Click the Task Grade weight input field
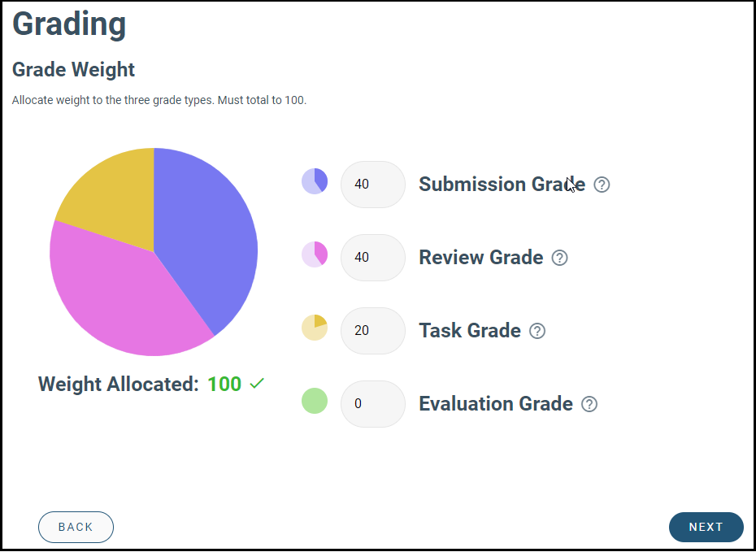The width and height of the screenshot is (756, 552). 372,331
